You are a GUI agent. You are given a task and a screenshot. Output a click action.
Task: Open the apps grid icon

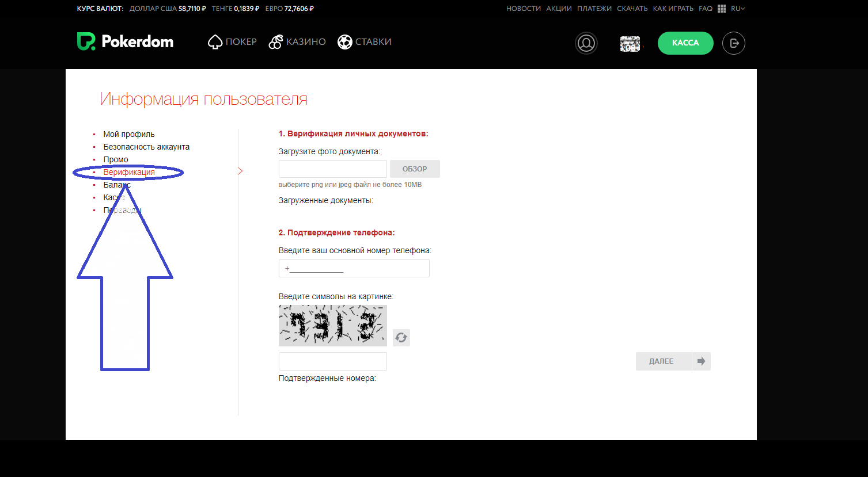click(x=721, y=9)
